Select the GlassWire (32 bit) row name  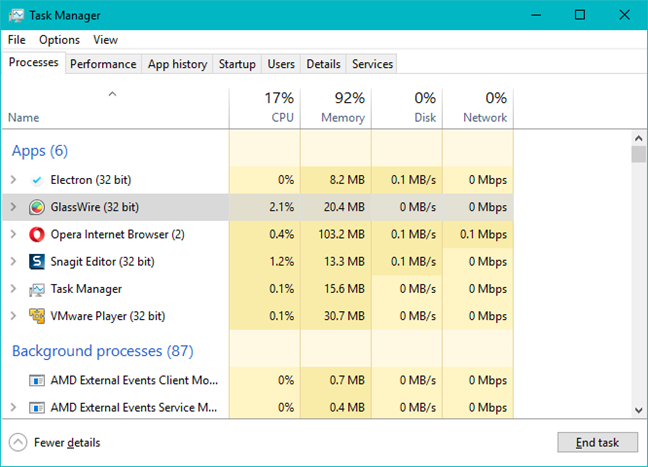[x=95, y=207]
